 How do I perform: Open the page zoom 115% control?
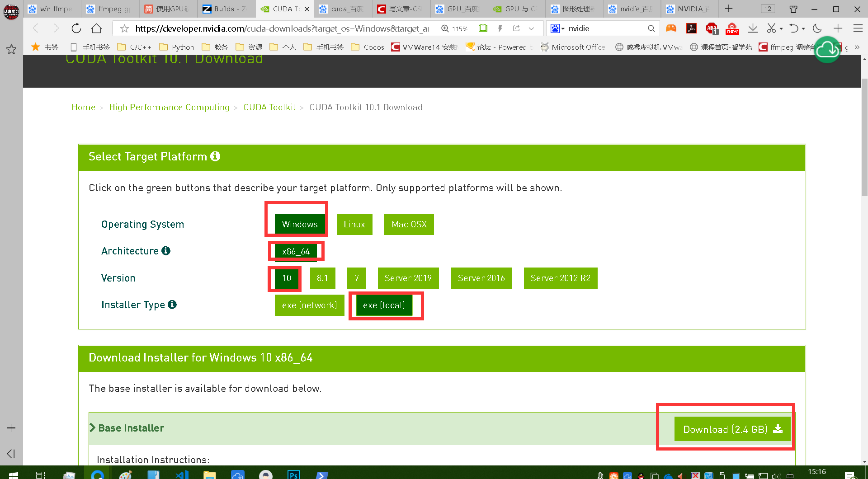tap(454, 28)
